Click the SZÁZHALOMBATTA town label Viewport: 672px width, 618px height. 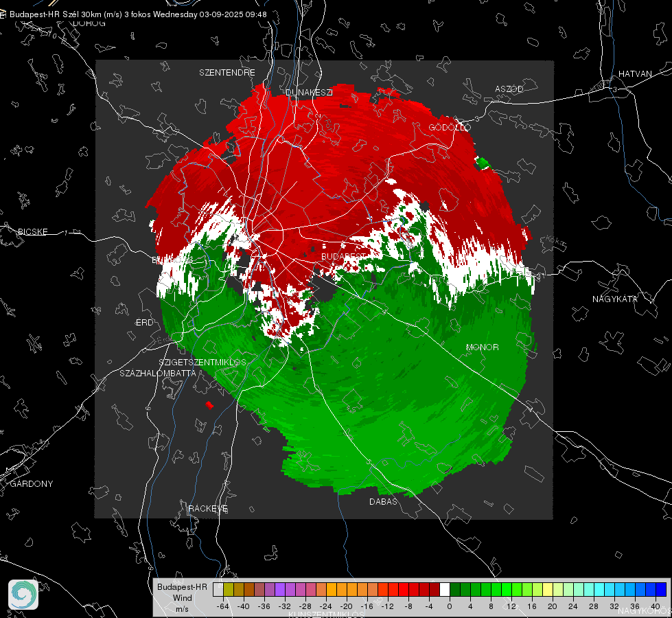(158, 373)
